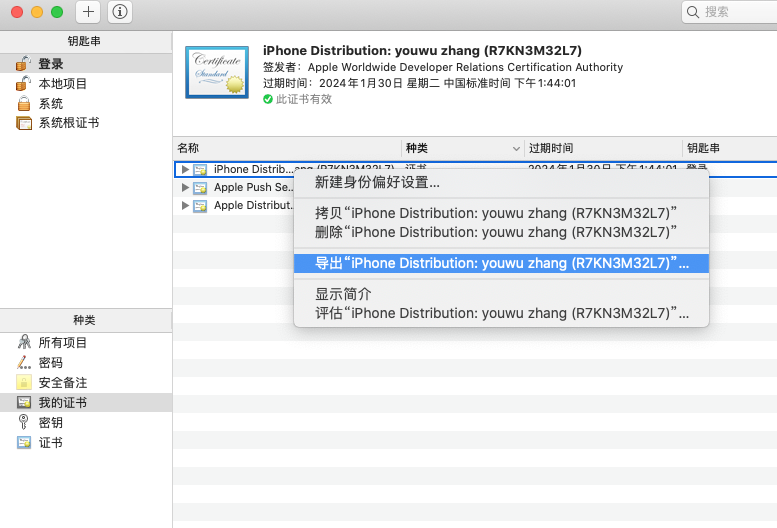
Task: Click the yellow note icon beside 安全备注
Action: pos(23,382)
